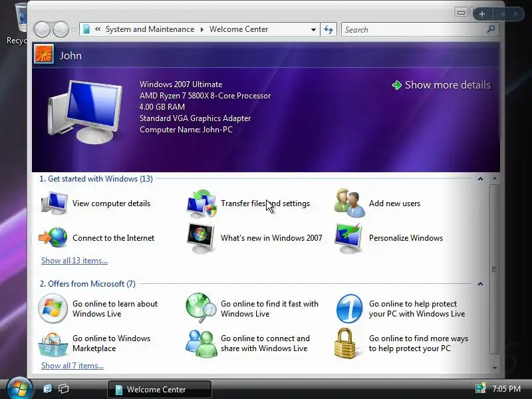Click the padlock icon for more PC protection
The image size is (532, 399).
tap(345, 343)
